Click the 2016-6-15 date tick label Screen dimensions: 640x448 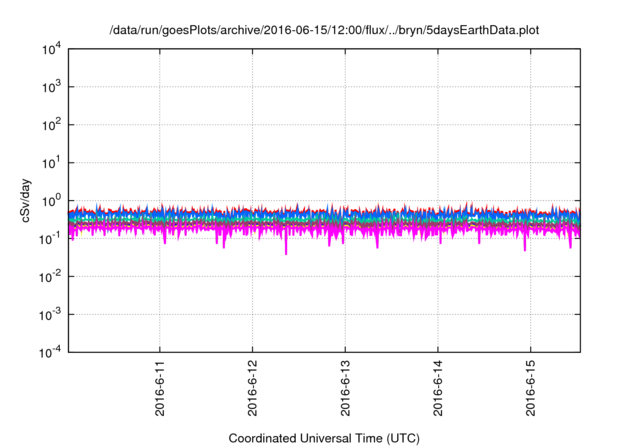[531, 388]
